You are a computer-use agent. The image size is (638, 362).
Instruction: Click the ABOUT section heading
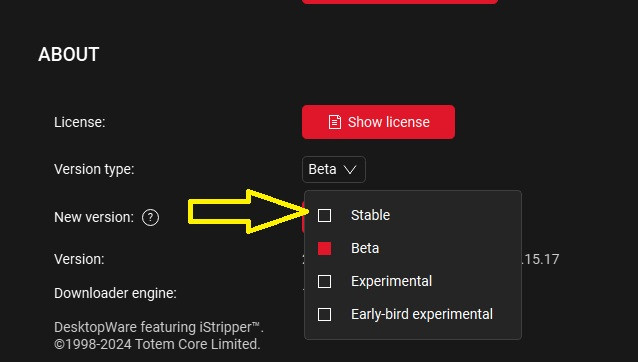coord(68,55)
